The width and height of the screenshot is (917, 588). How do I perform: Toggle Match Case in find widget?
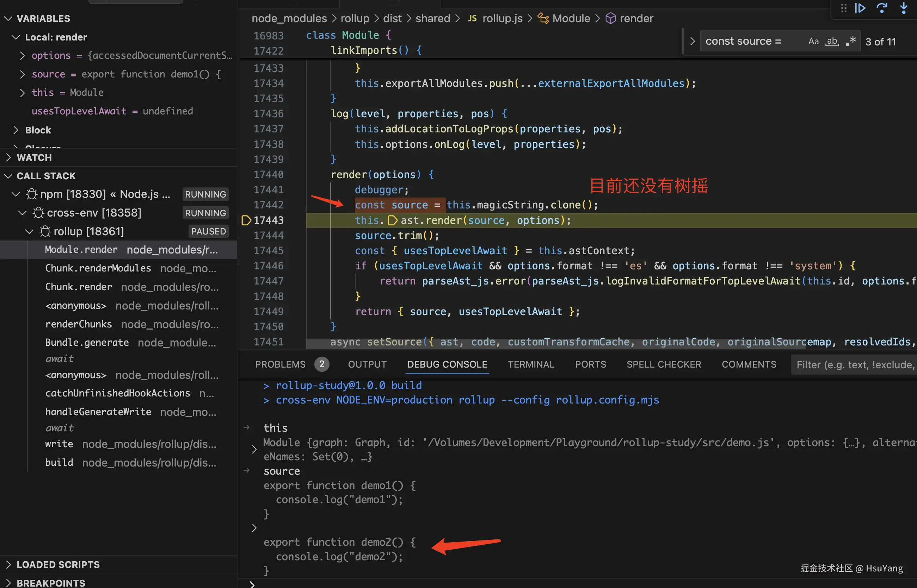[813, 41]
